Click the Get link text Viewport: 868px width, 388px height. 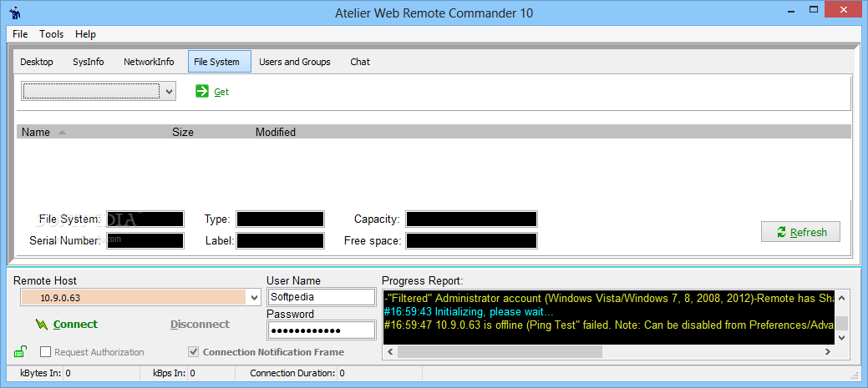point(221,93)
